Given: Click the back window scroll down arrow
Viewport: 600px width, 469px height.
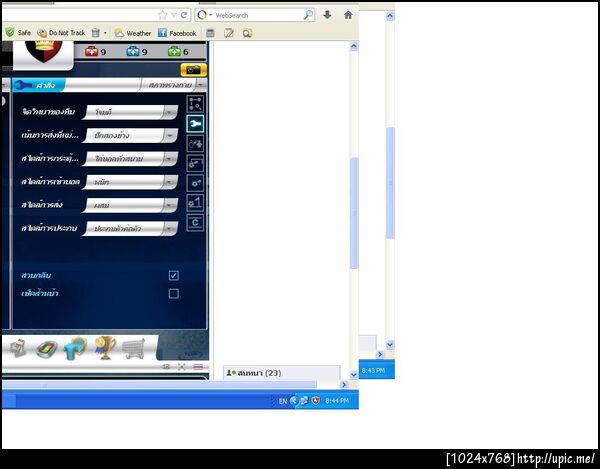Looking at the screenshot, I should (390, 345).
